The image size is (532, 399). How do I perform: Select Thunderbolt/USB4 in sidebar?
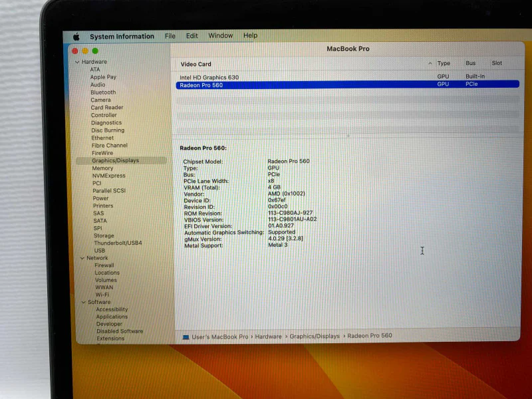(x=118, y=243)
